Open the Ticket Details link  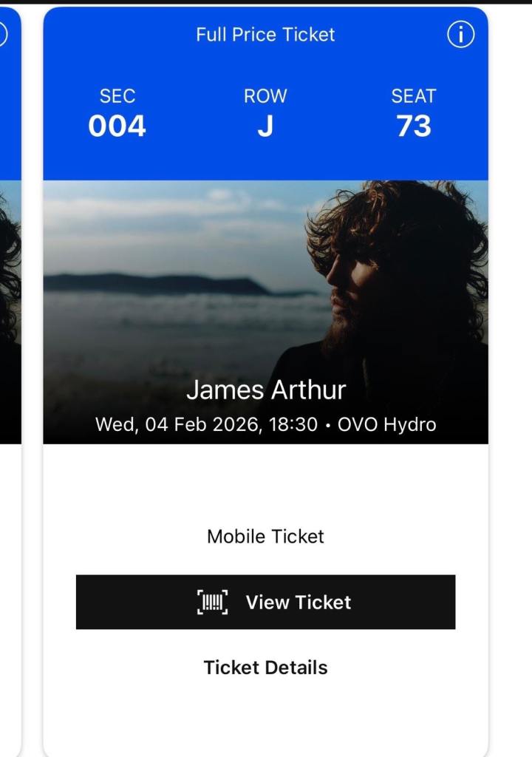(265, 668)
